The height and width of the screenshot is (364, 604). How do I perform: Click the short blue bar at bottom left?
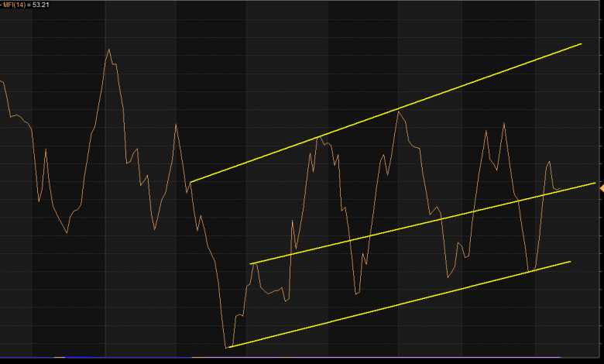click(x=77, y=357)
